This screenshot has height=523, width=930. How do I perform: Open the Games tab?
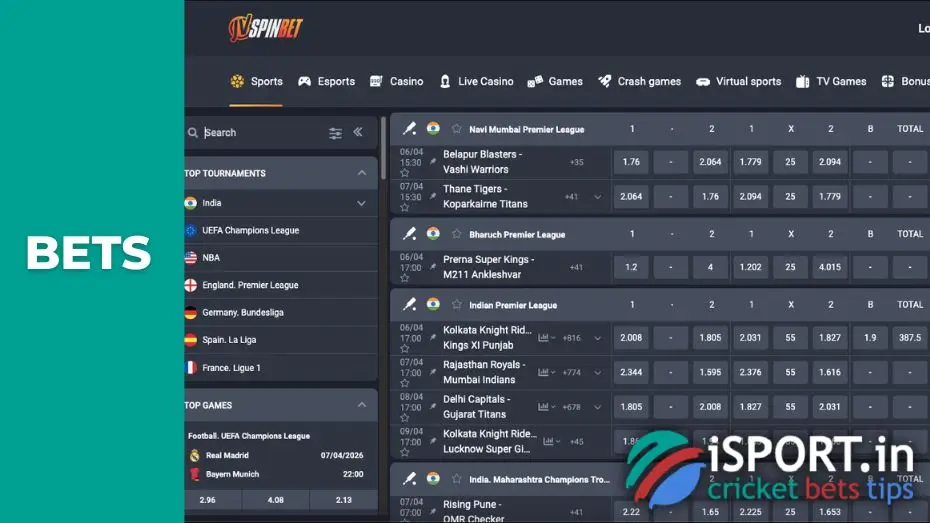(x=555, y=82)
